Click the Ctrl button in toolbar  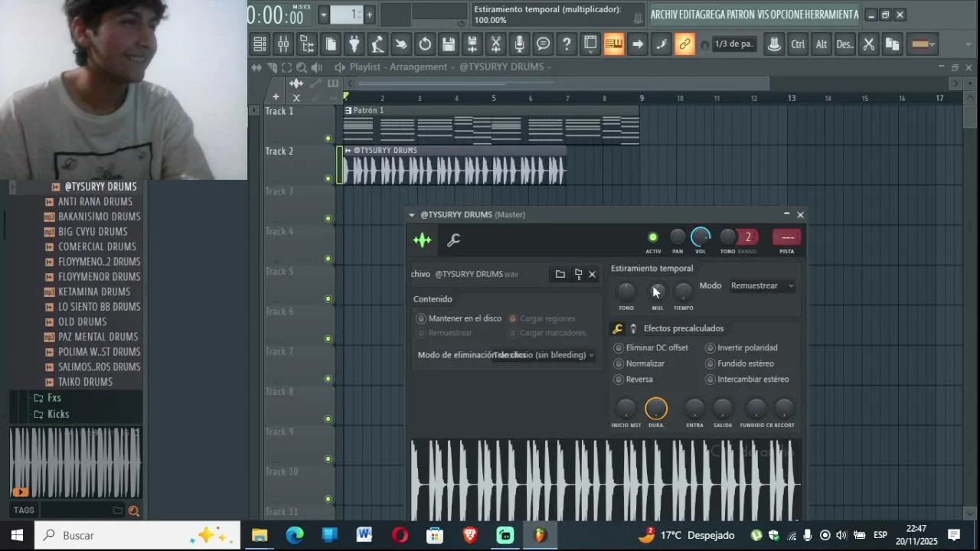(x=798, y=44)
